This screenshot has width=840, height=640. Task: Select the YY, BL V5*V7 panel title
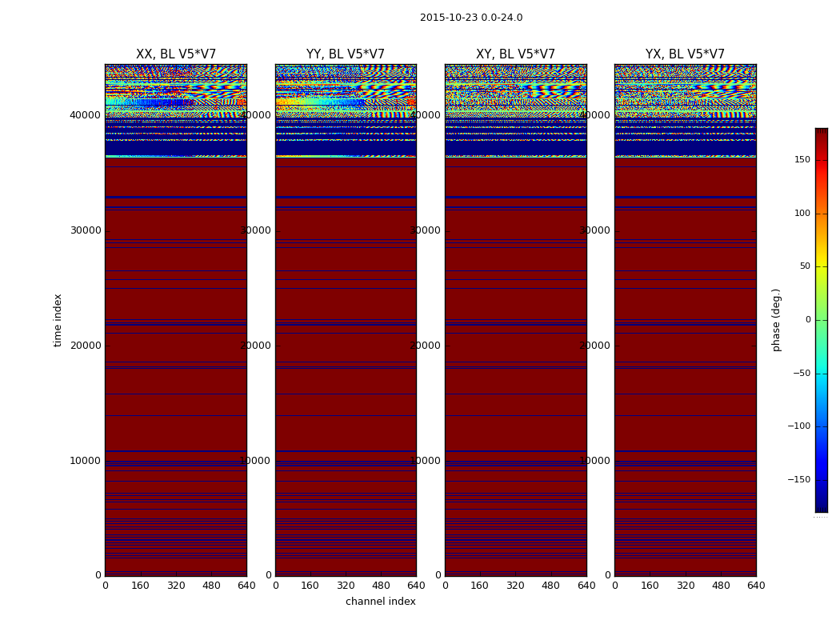pyautogui.click(x=346, y=54)
